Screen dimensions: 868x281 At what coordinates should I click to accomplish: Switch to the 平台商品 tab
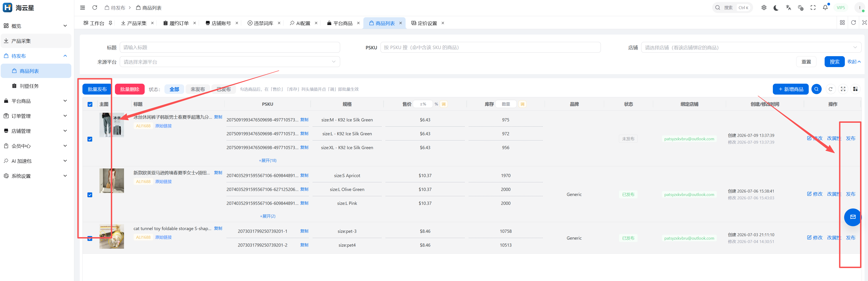tap(343, 23)
